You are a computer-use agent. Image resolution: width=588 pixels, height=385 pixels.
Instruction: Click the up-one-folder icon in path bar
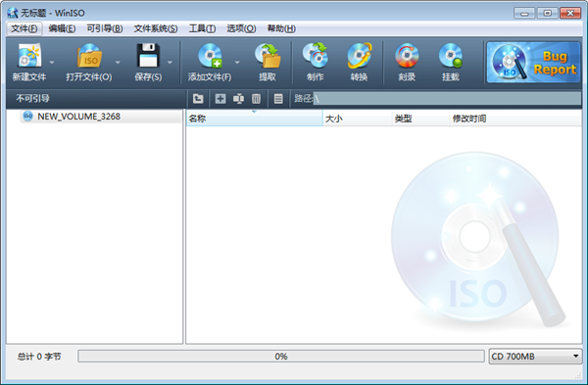click(x=198, y=99)
